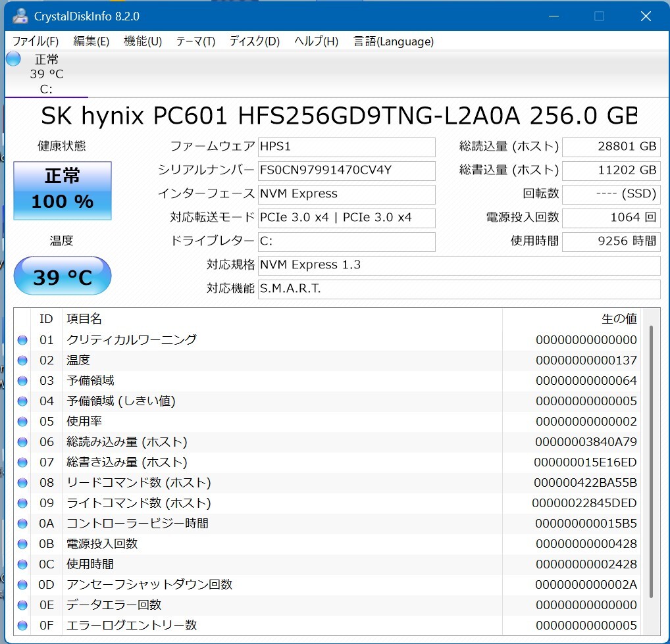This screenshot has height=644, width=670.
Task: Click the blue disk status orb beside 正常
Action: point(13,59)
